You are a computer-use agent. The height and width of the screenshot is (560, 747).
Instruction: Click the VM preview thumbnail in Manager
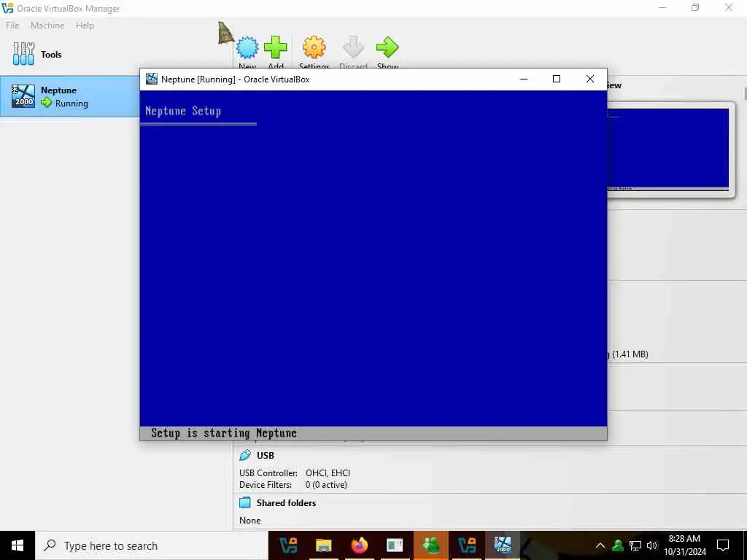[668, 149]
